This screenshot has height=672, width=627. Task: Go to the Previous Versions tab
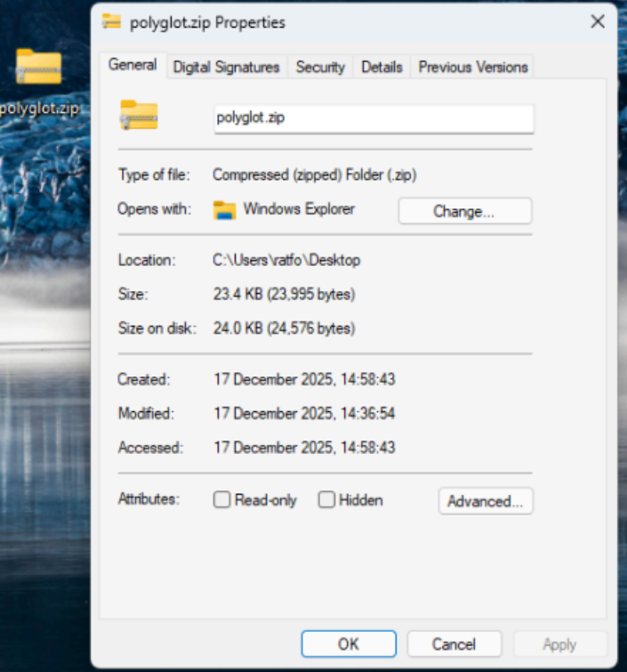[x=473, y=67]
